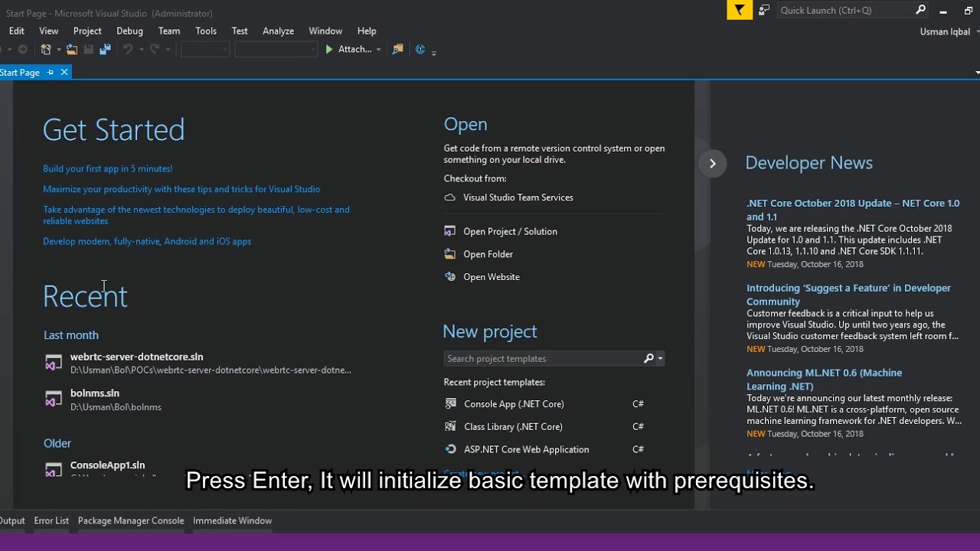The height and width of the screenshot is (551, 980).
Task: Open the Undo history dropdown arrow
Action: tap(140, 50)
